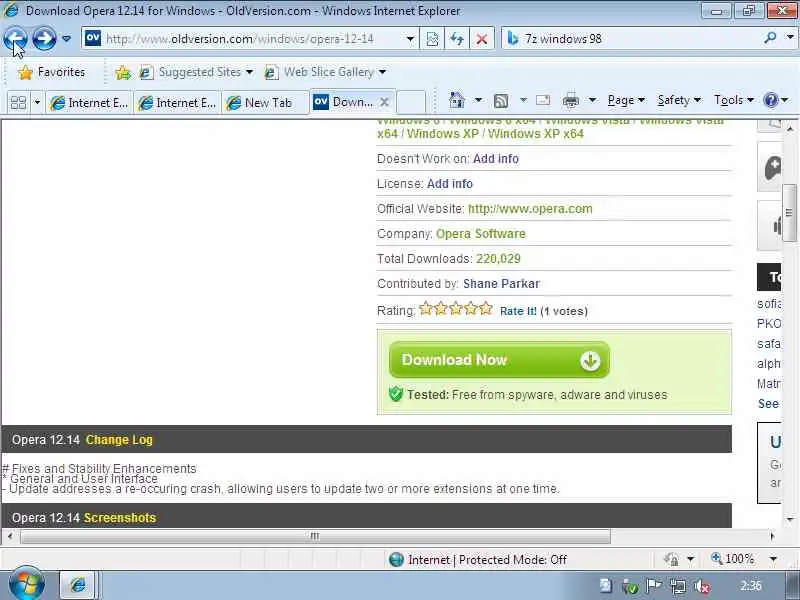Print the page with printer icon
The height and width of the screenshot is (600, 800).
tap(570, 101)
